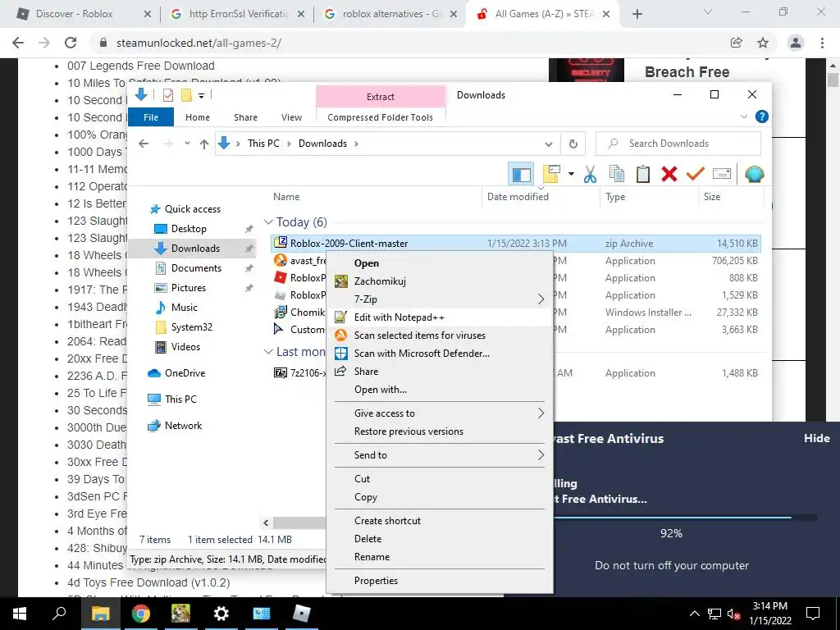Click the orange checkmark Properties toolbar icon

pyautogui.click(x=696, y=174)
